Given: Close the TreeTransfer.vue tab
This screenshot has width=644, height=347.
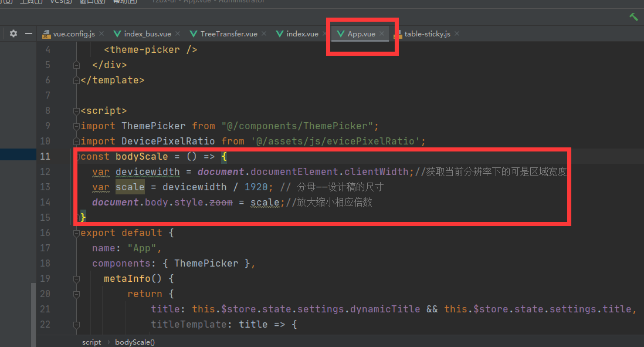Looking at the screenshot, I should pos(264,34).
